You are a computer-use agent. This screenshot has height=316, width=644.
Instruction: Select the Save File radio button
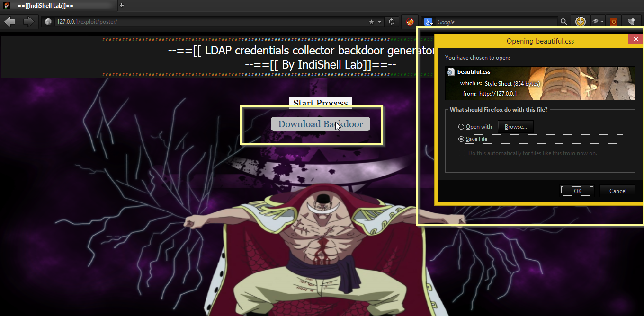click(x=461, y=139)
